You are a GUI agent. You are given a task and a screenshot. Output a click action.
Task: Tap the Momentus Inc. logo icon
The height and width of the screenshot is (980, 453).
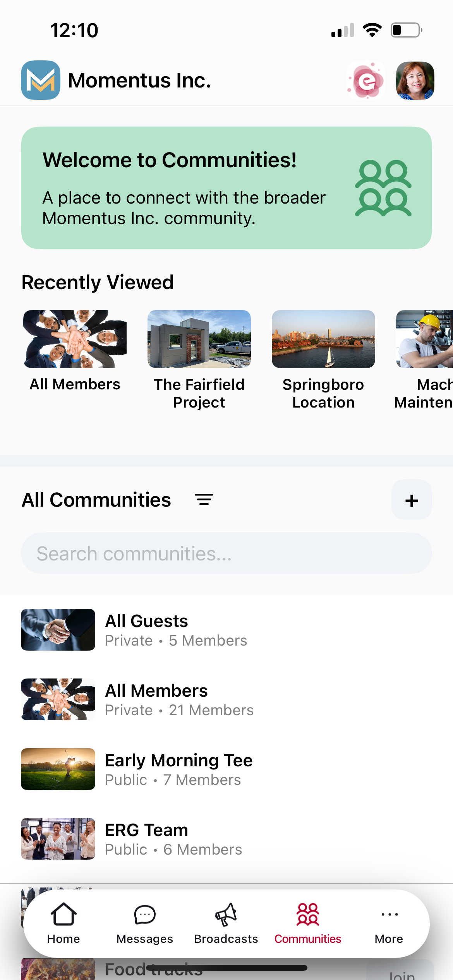(x=41, y=80)
